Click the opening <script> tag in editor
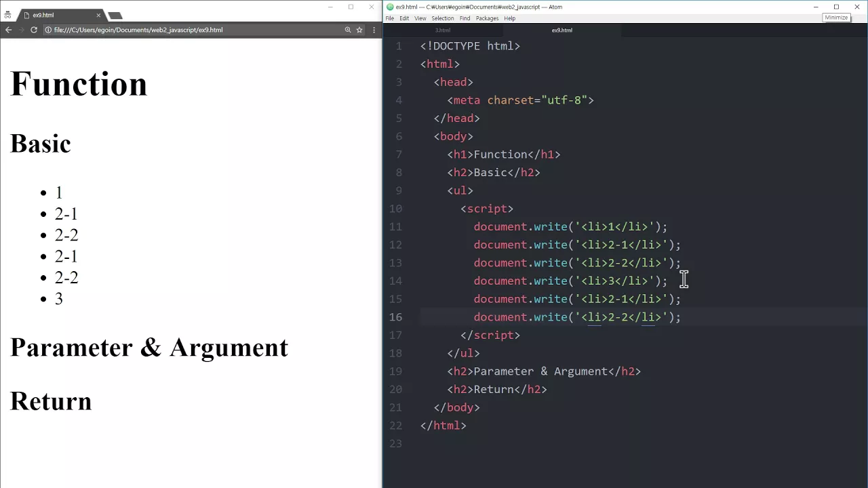Screen dimensions: 868x488 (487, 209)
